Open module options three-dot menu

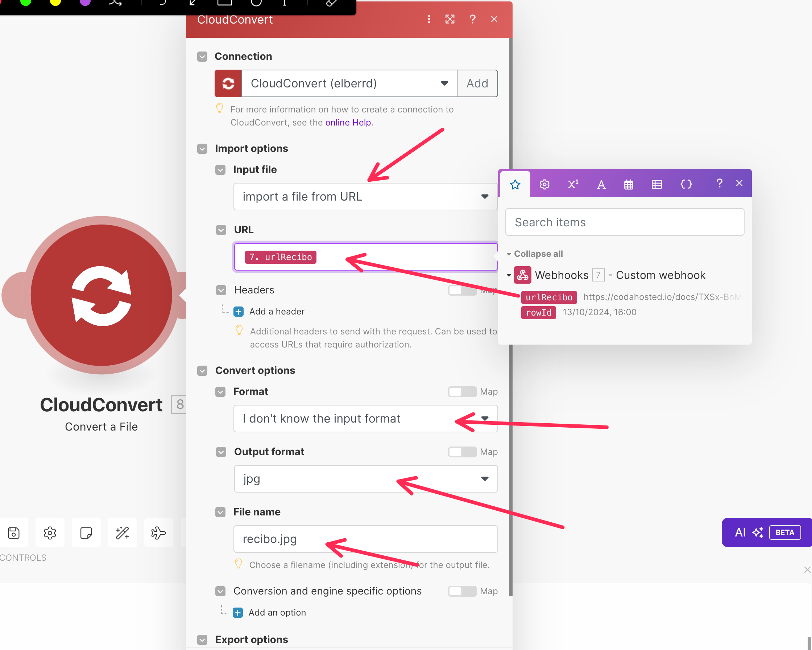[x=429, y=19]
